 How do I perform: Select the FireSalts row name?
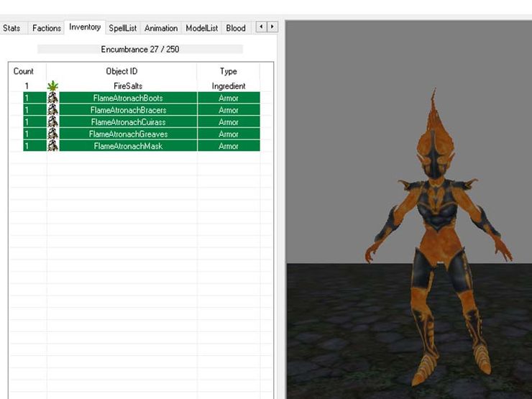click(128, 86)
